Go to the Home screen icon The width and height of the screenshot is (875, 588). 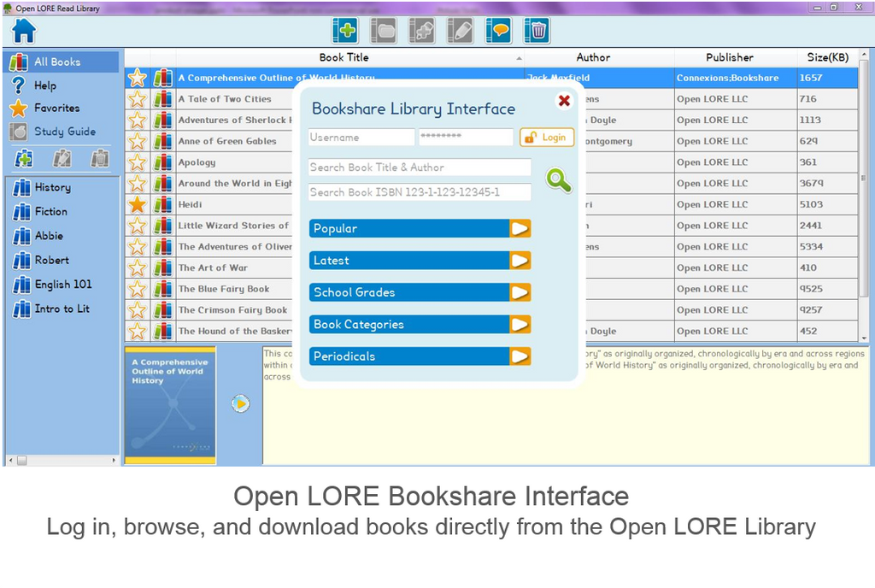23,31
